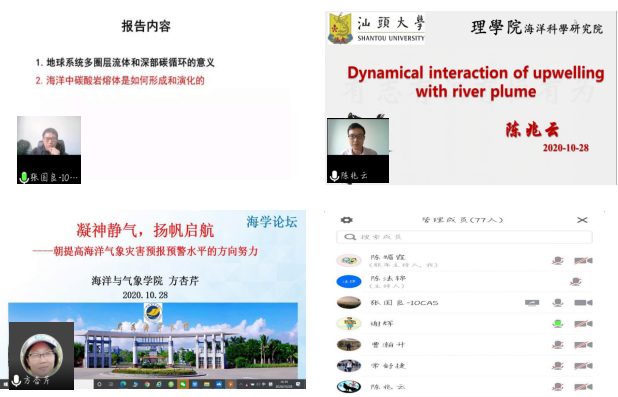Select the blue avatar of 陈法锦
The width and height of the screenshot is (618, 397).
(x=349, y=281)
